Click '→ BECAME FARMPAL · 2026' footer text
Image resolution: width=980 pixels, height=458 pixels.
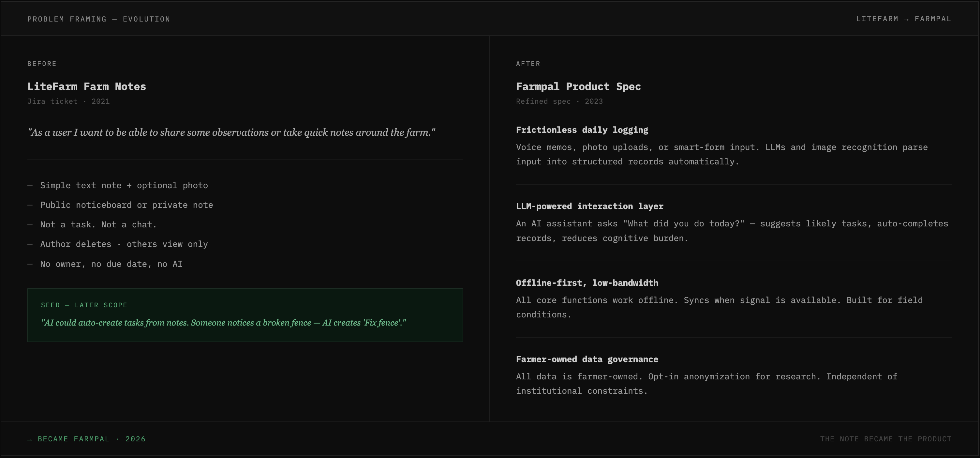click(x=86, y=439)
